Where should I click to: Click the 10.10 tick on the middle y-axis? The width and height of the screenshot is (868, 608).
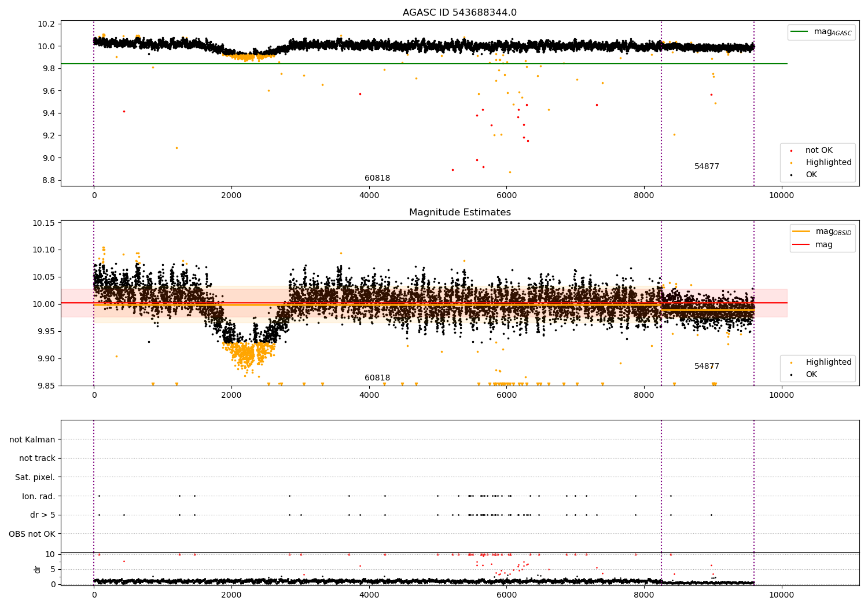(44, 250)
